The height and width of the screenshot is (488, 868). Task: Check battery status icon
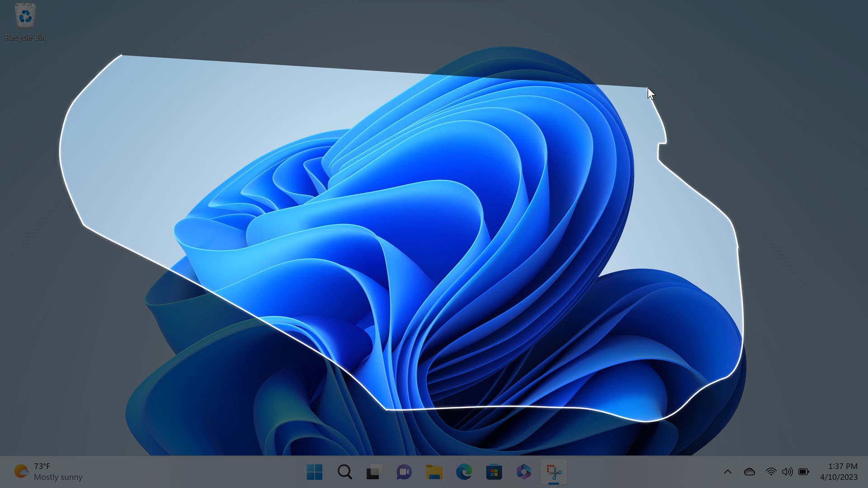(x=803, y=472)
